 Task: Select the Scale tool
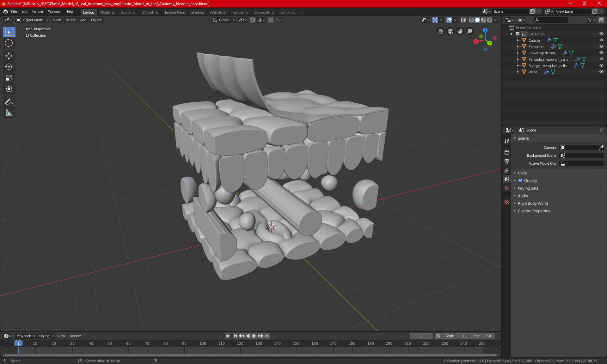tap(9, 78)
